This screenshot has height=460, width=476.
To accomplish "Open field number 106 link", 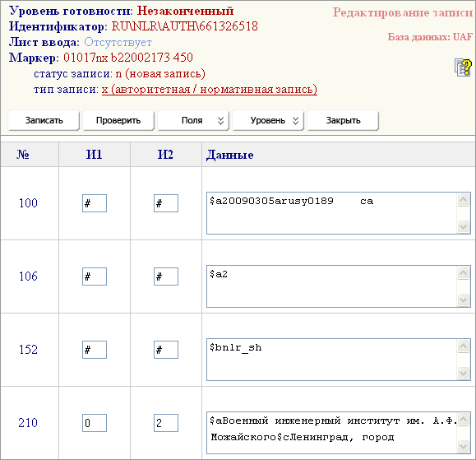I will [28, 276].
